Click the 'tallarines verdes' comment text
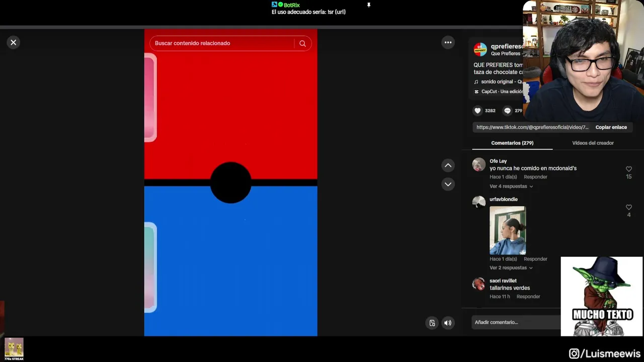Screen dimensions: 644x362 pos(510,288)
